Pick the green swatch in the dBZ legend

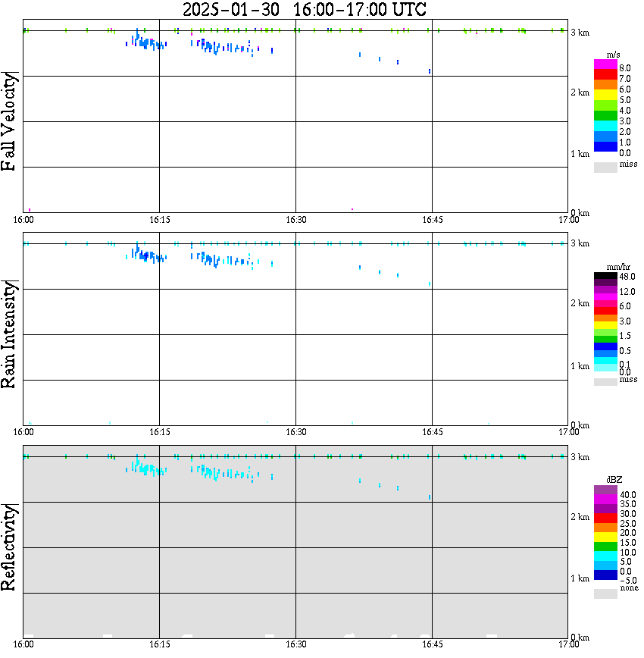(605, 547)
